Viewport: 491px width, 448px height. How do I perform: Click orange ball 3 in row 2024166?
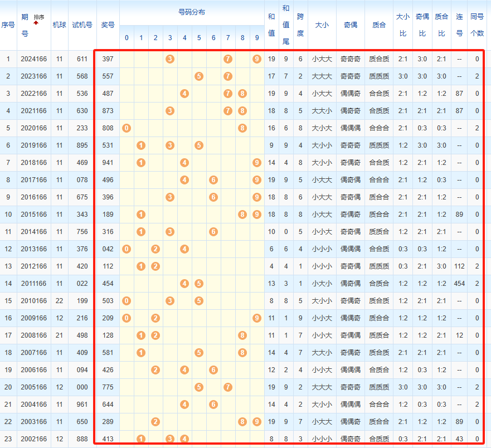click(x=170, y=59)
